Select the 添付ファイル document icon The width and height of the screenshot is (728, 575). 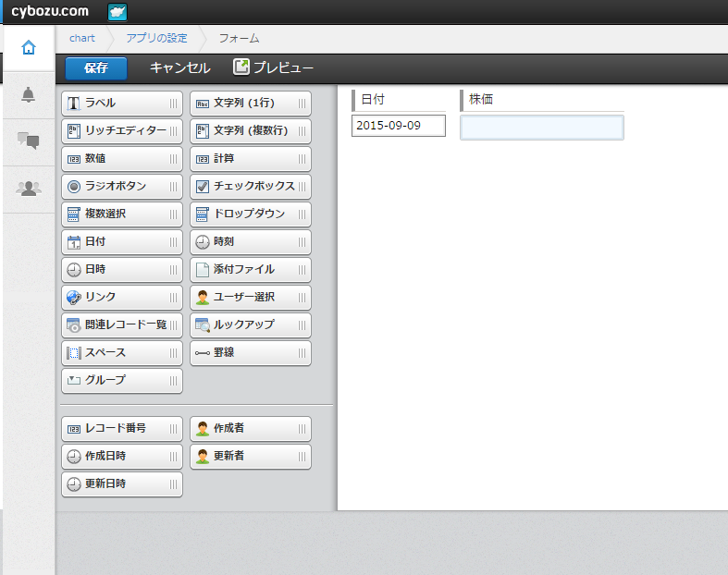pos(203,270)
